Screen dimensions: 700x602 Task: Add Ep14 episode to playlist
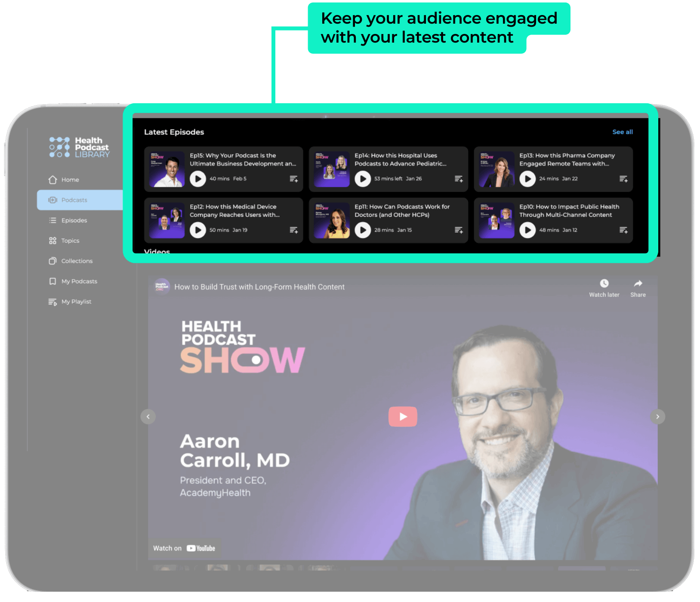(459, 179)
